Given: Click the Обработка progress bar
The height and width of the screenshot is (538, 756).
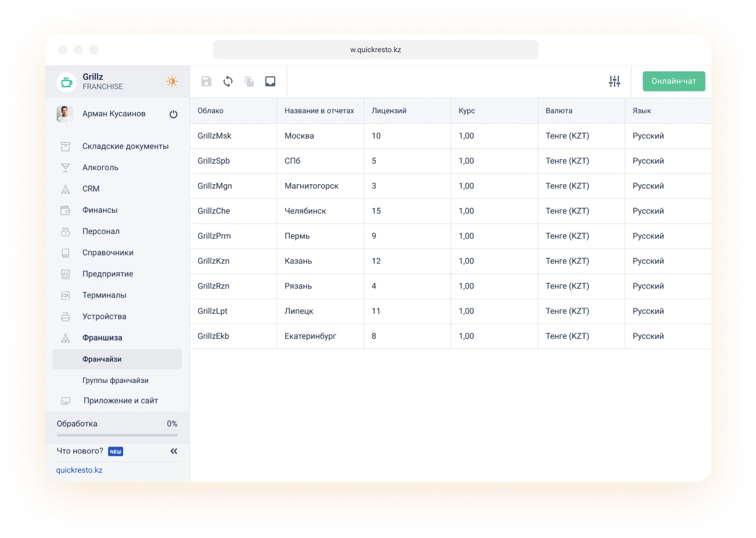Looking at the screenshot, I should coord(117,434).
